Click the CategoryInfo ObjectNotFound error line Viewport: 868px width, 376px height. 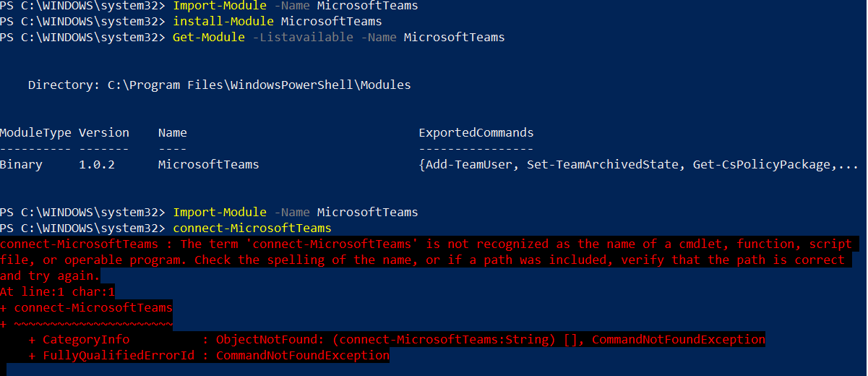[397, 340]
